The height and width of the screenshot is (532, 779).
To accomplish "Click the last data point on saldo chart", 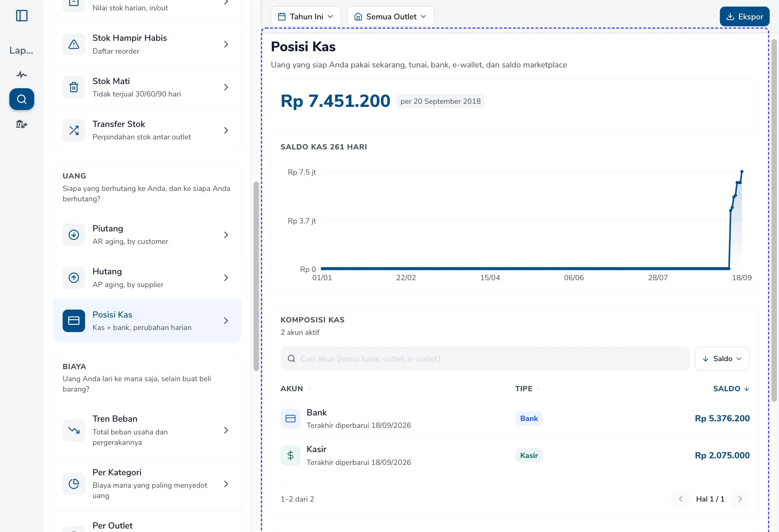I will point(742,172).
